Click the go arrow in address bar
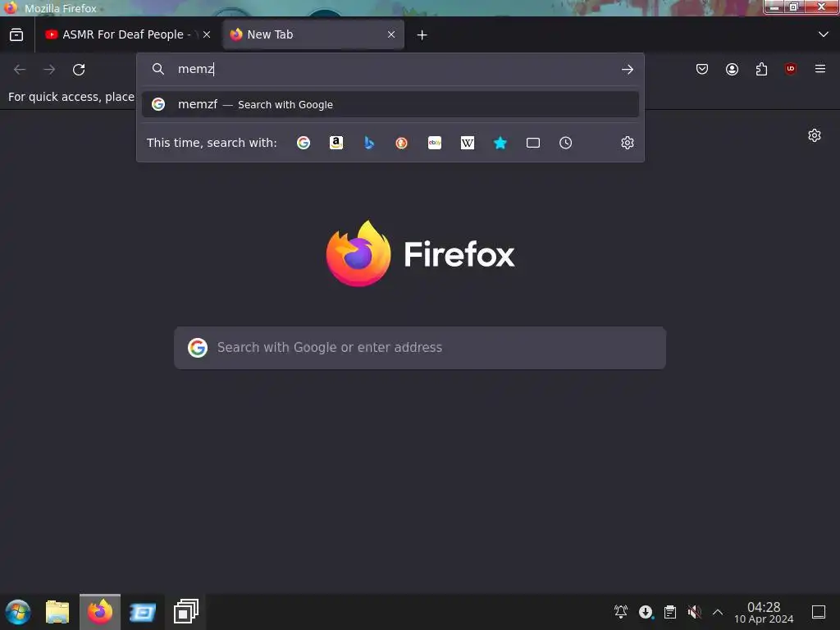Screen dimensions: 840x630 pos(628,70)
